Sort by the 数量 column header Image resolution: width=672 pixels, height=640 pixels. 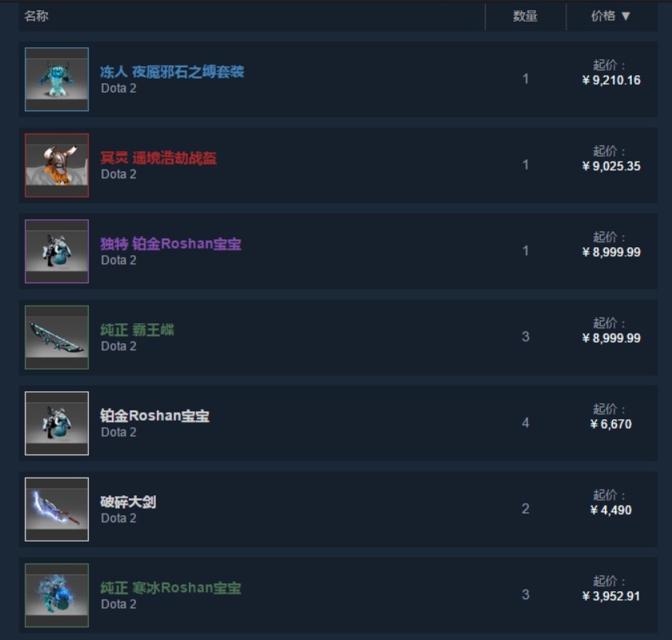point(526,16)
